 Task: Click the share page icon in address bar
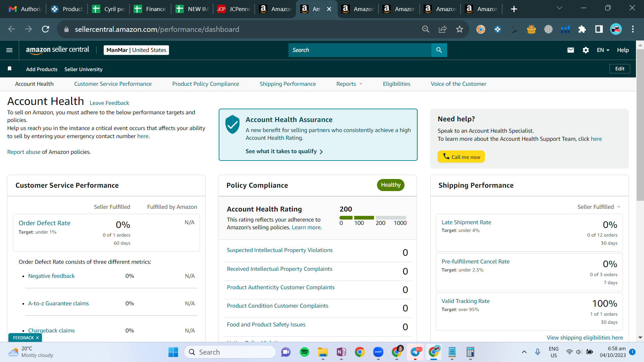click(443, 29)
